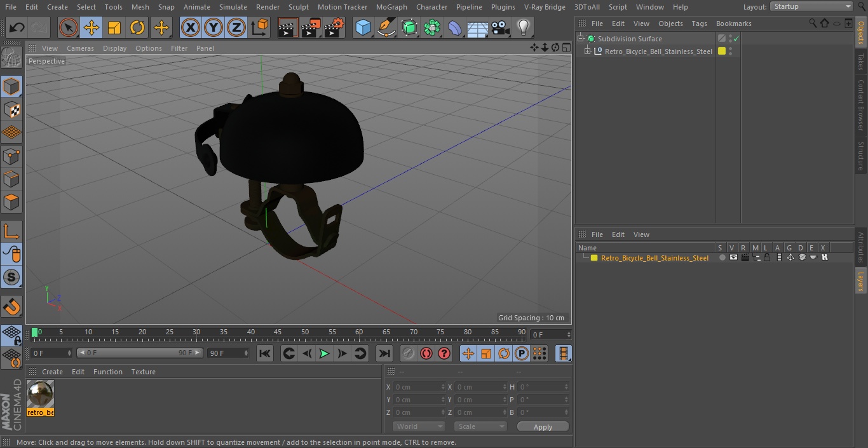Open the MoGraph menu

pos(391,7)
